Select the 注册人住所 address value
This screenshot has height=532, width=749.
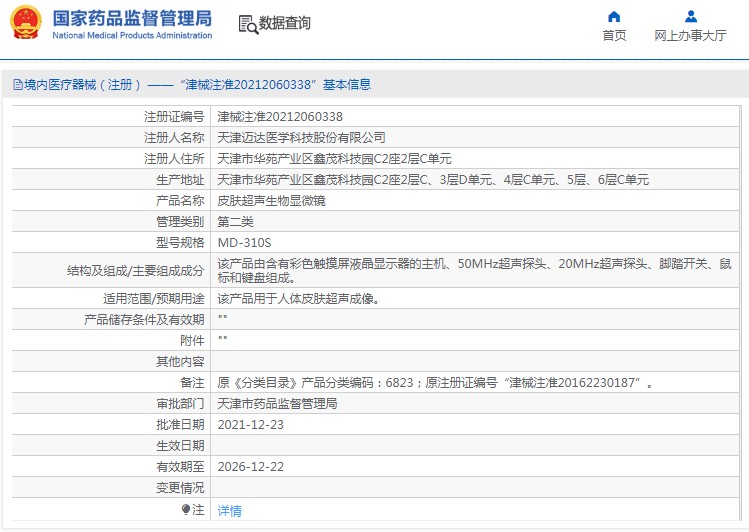334,159
